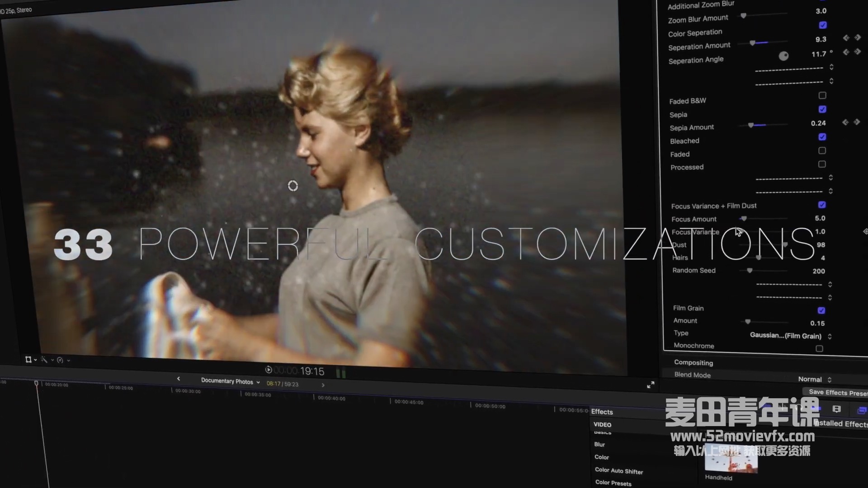Screen dimensions: 868x488
Task: Add a keyframe for Focus Variance
Action: (865, 231)
